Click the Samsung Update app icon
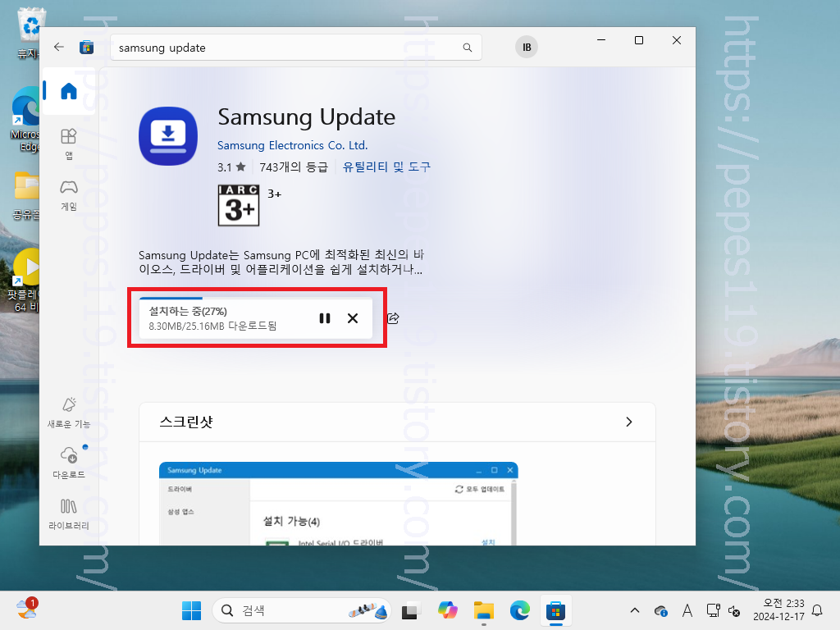840x630 pixels. point(168,136)
